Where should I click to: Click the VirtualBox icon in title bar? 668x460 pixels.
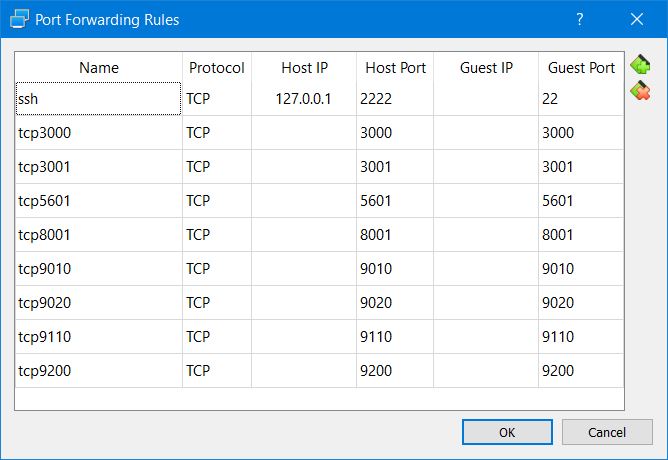click(18, 19)
